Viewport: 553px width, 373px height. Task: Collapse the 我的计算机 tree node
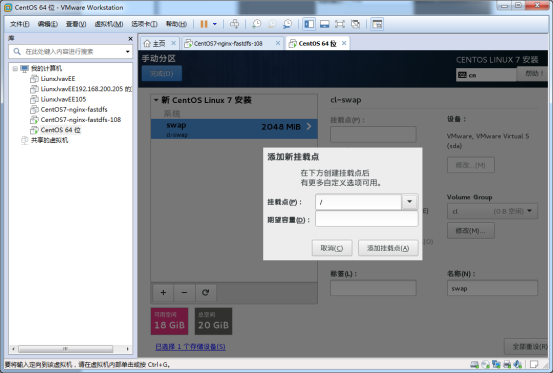tap(15, 68)
